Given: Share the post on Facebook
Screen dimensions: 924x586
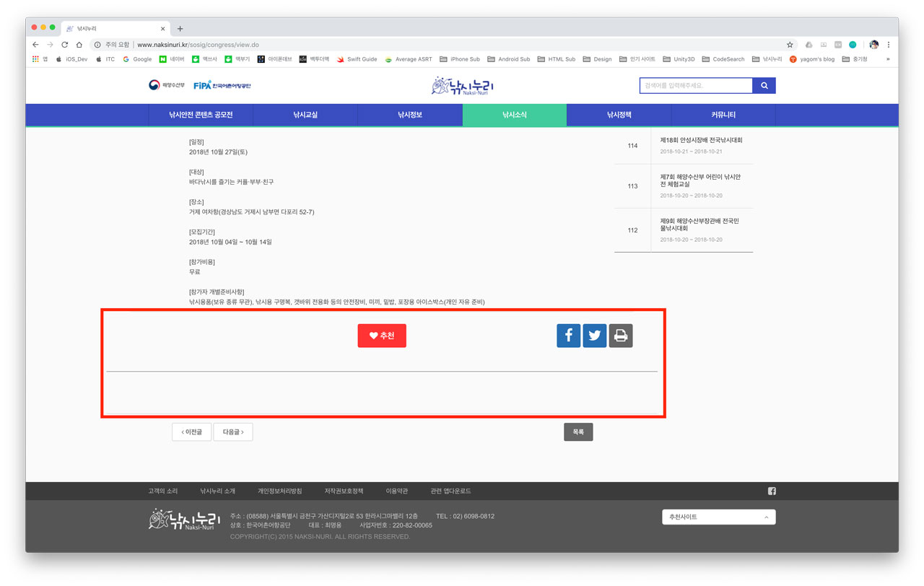Looking at the screenshot, I should pos(568,336).
